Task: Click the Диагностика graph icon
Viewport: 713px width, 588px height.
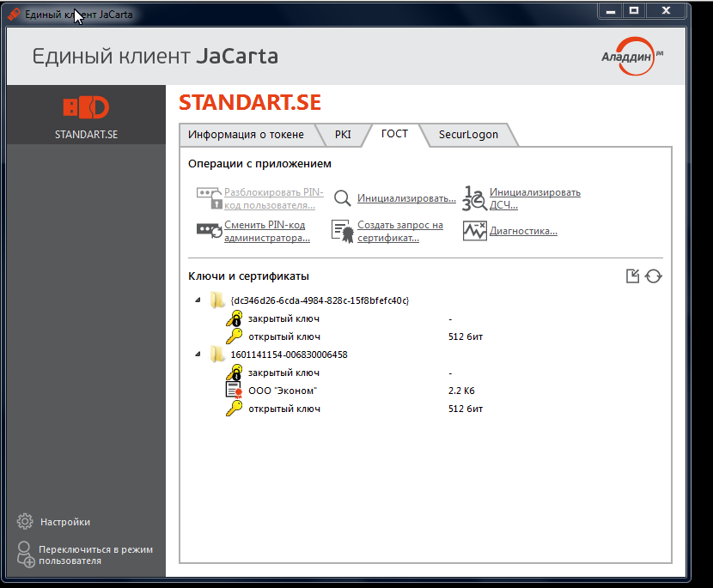Action: pos(475,231)
